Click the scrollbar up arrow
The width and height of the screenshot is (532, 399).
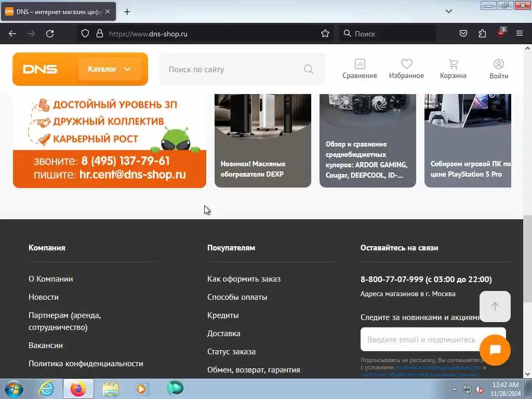tap(527, 48)
